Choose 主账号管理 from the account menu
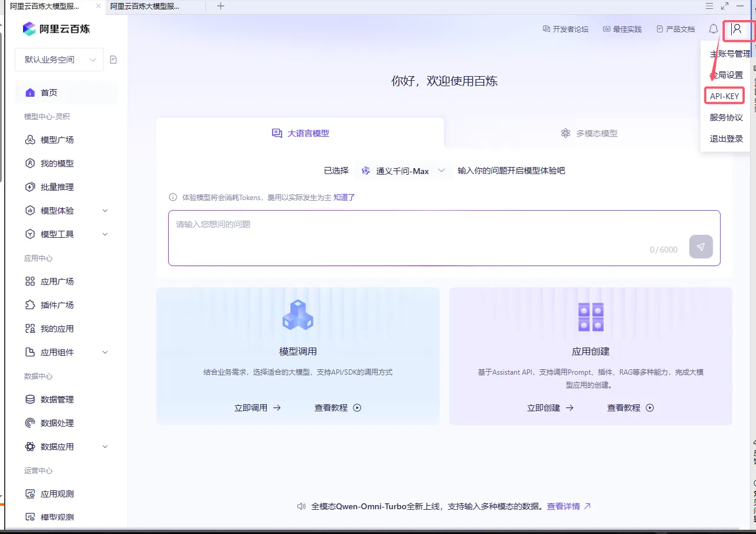This screenshot has width=756, height=534. point(730,54)
